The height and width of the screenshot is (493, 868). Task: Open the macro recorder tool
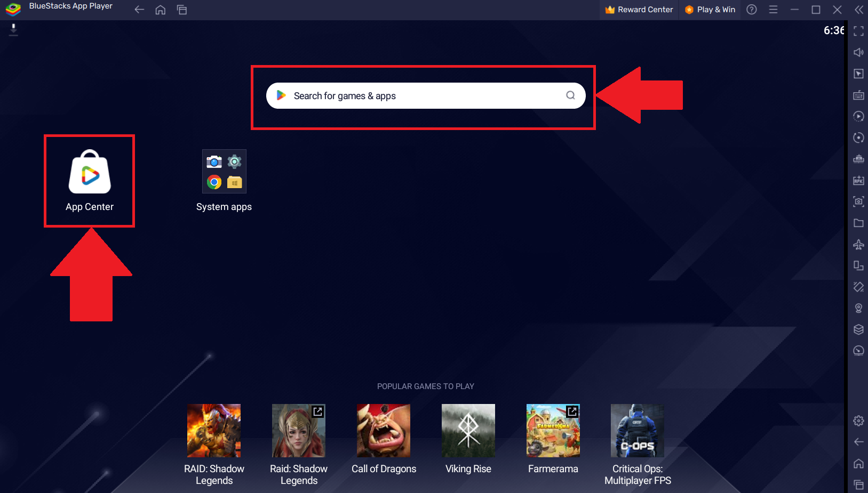(859, 116)
